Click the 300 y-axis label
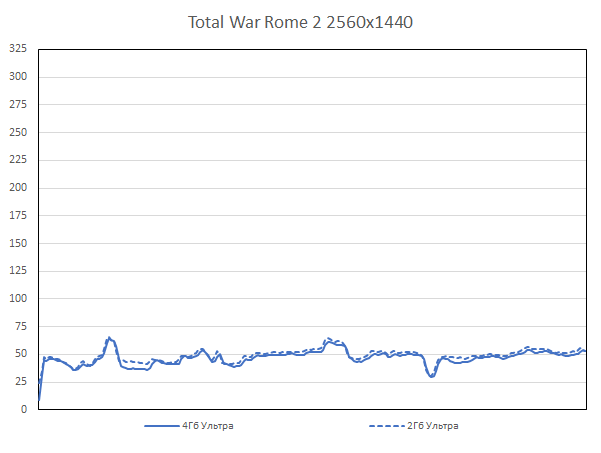Viewport: 601px width, 453px height. pos(17,76)
